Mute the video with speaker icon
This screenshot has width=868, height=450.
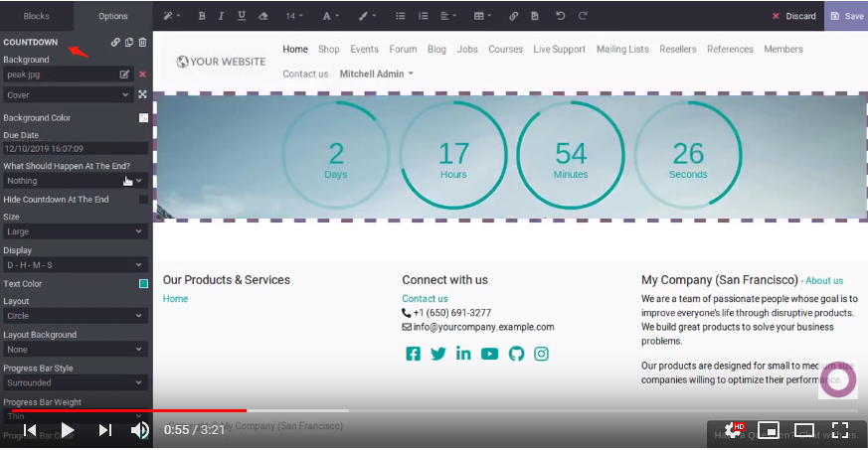[x=140, y=430]
